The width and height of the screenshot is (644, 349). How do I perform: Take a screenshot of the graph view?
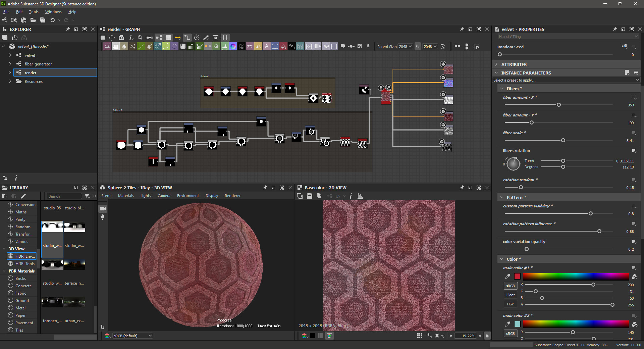122,38
